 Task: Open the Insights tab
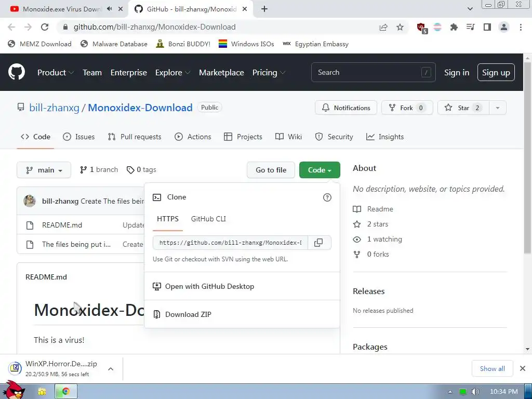pos(385,137)
